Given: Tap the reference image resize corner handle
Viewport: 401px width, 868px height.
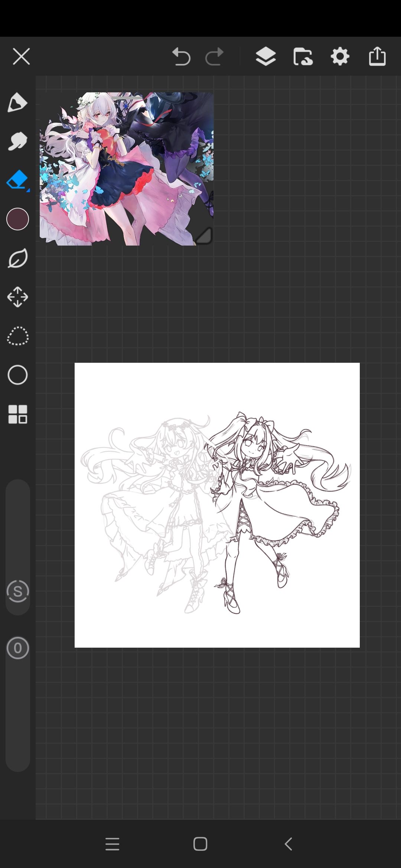Looking at the screenshot, I should (x=204, y=236).
